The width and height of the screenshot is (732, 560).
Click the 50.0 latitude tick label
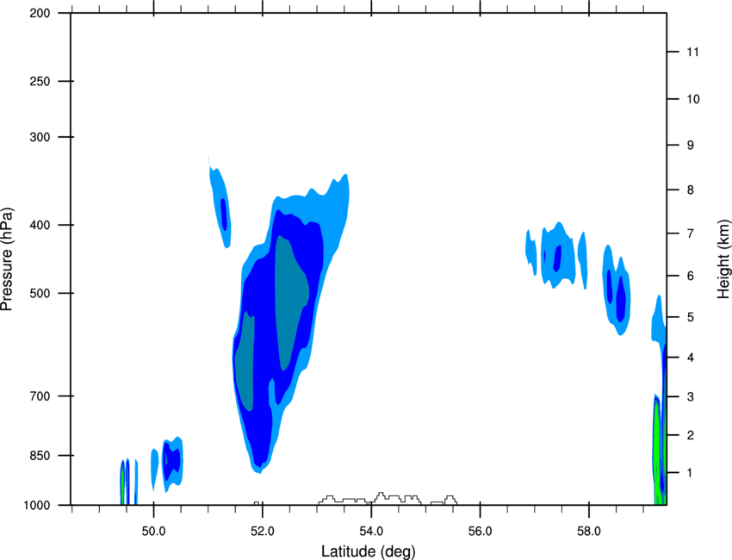[x=153, y=532]
